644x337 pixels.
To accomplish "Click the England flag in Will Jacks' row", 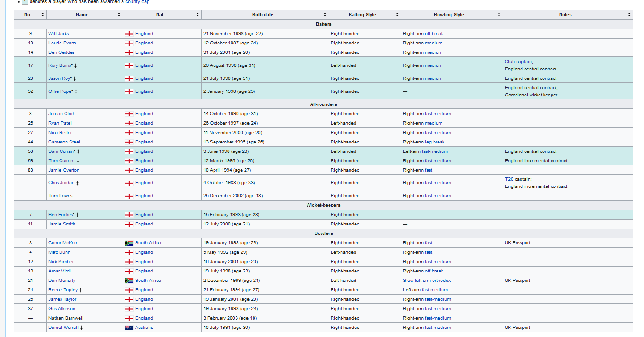I will 129,34.
